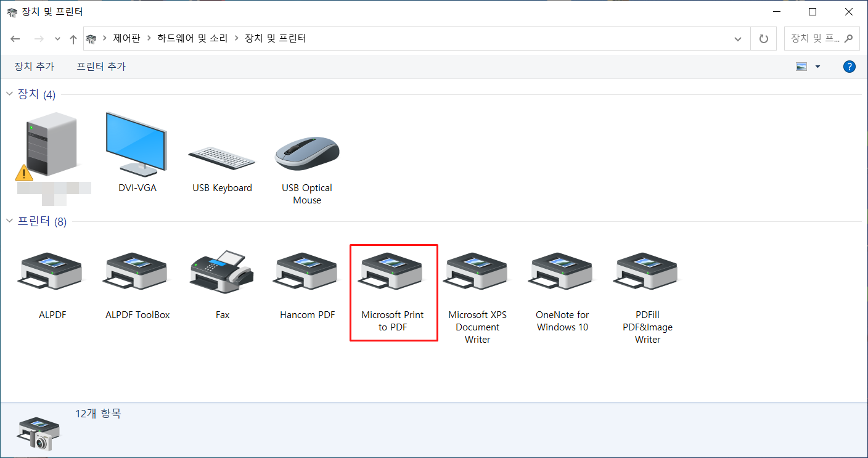The width and height of the screenshot is (868, 458).
Task: Select the USB Optical Mouse device
Action: click(x=307, y=171)
